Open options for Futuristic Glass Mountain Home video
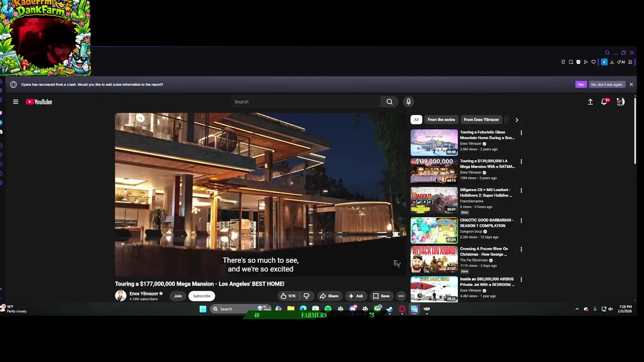The height and width of the screenshot is (362, 644). (x=521, y=133)
